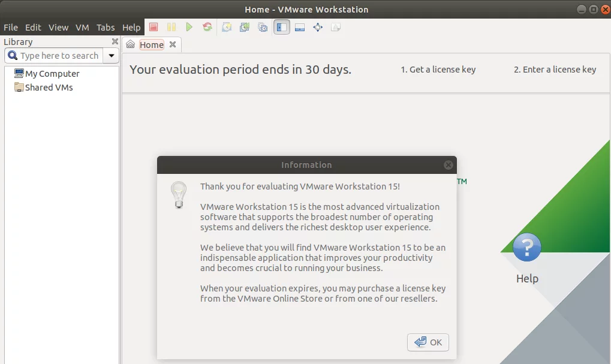Click the red Power Off toolbar icon
Screen dimensions: 611x364
(x=153, y=27)
